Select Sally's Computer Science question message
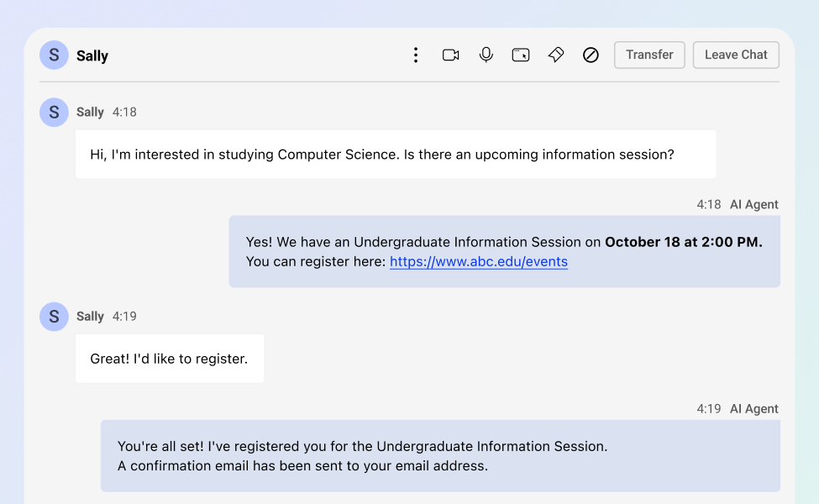The height and width of the screenshot is (504, 819). [396, 155]
